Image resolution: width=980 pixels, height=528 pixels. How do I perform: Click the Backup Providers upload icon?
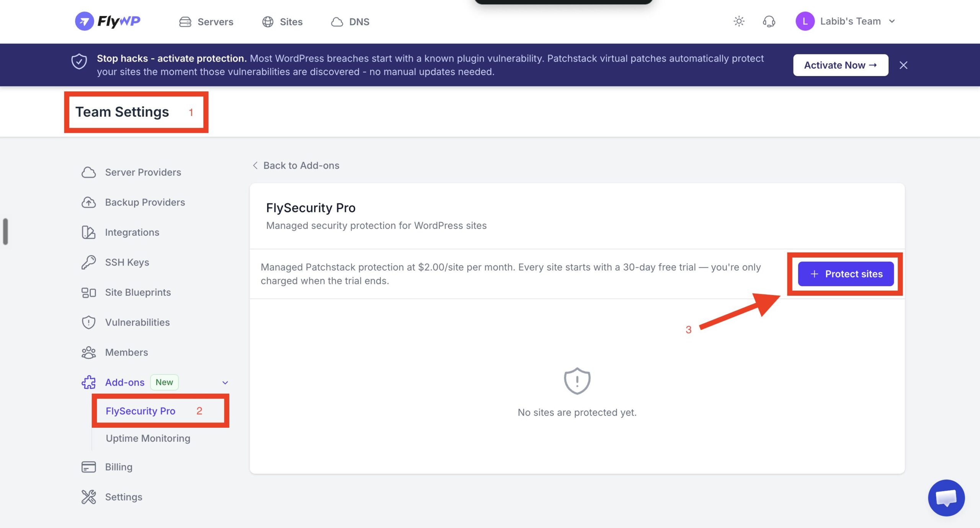[88, 202]
